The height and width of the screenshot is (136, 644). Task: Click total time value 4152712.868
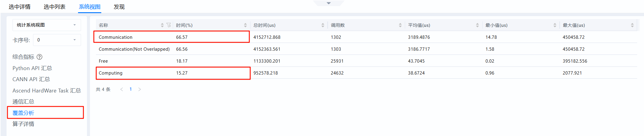point(267,37)
